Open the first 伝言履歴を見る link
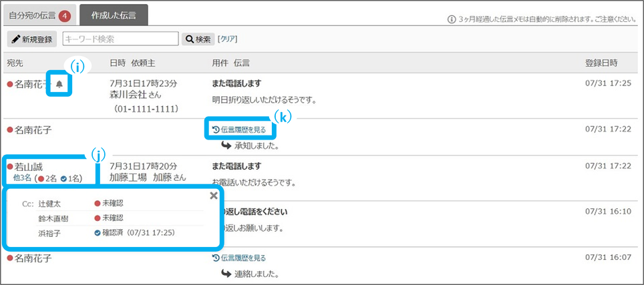644x285 pixels. click(243, 129)
